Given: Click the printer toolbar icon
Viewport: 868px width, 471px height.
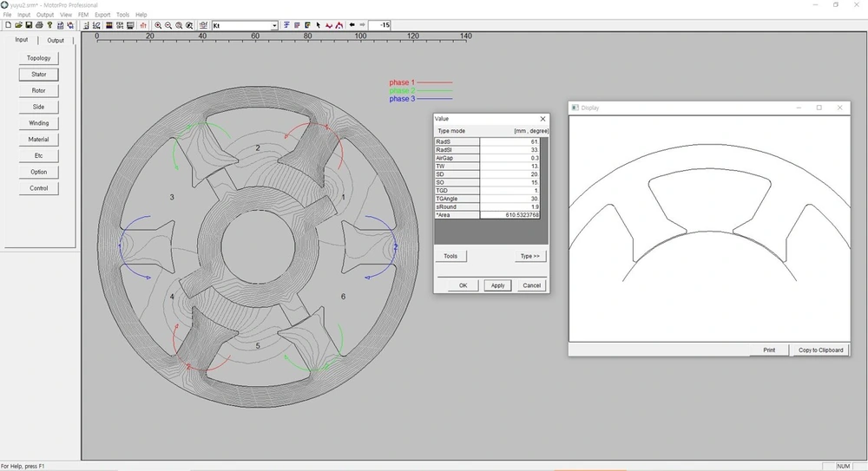Looking at the screenshot, I should point(39,25).
